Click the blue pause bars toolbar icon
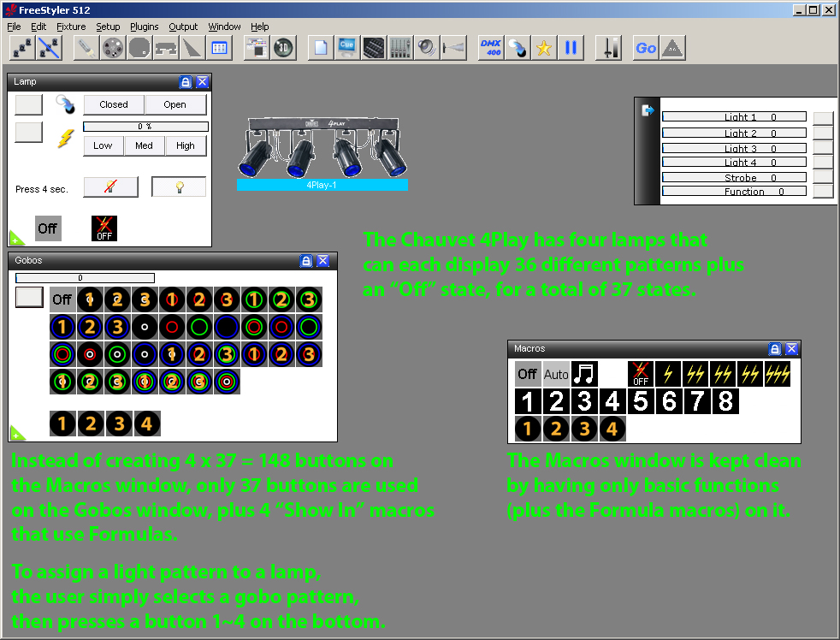 point(571,48)
